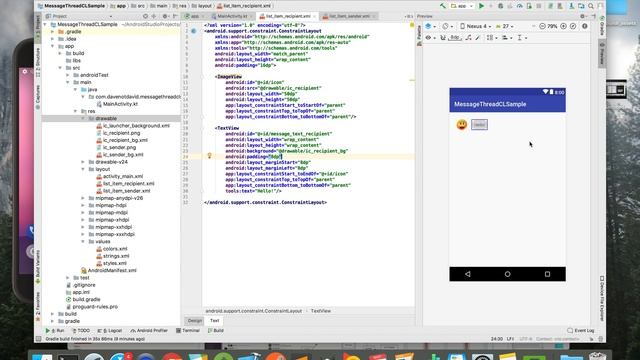The height and width of the screenshot is (360, 640).
Task: Open the Logcat tool window
Action: (110, 330)
